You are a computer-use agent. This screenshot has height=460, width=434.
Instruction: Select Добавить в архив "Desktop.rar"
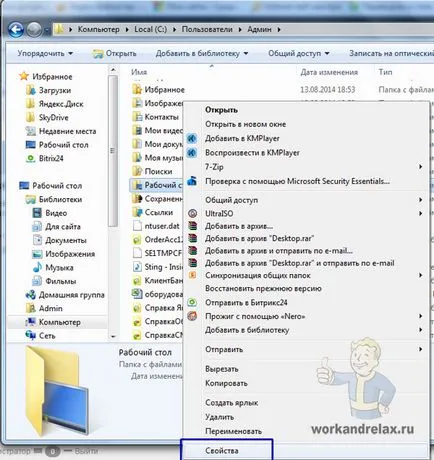260,239
